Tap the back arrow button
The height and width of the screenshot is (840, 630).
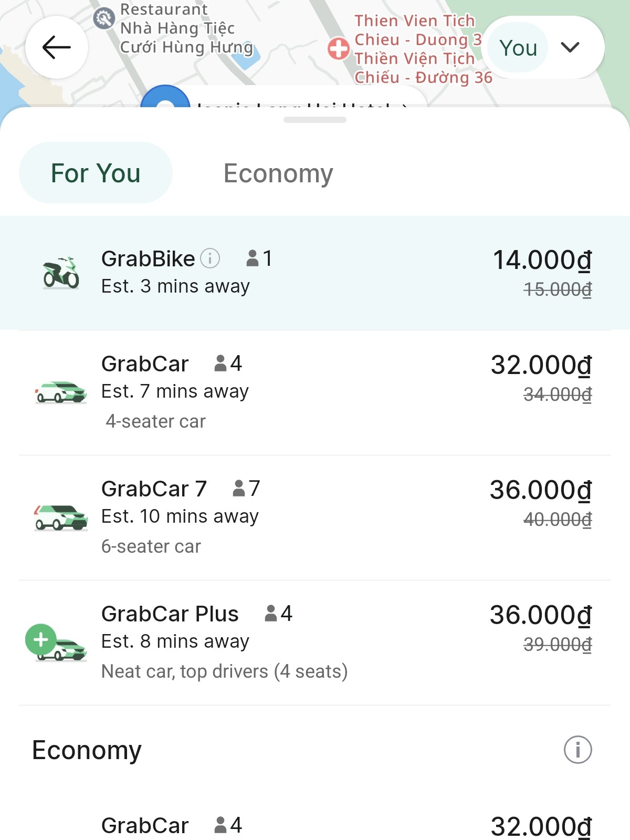coord(56,47)
